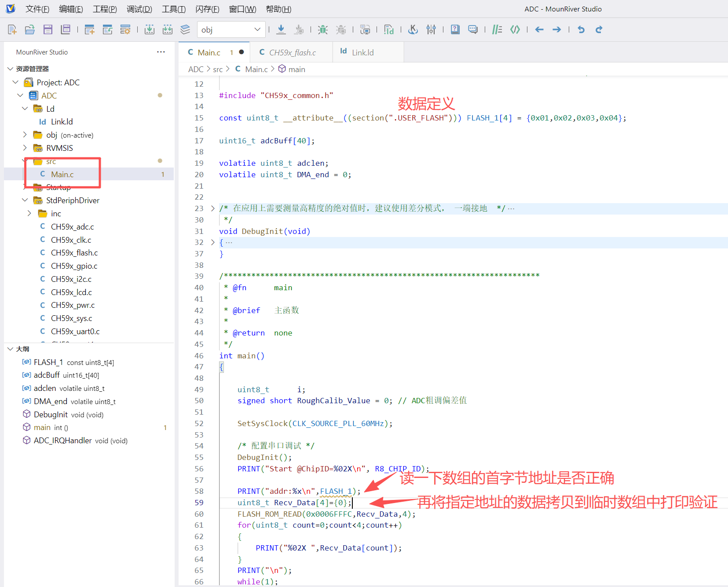Click the undo toolbar icon

[581, 29]
